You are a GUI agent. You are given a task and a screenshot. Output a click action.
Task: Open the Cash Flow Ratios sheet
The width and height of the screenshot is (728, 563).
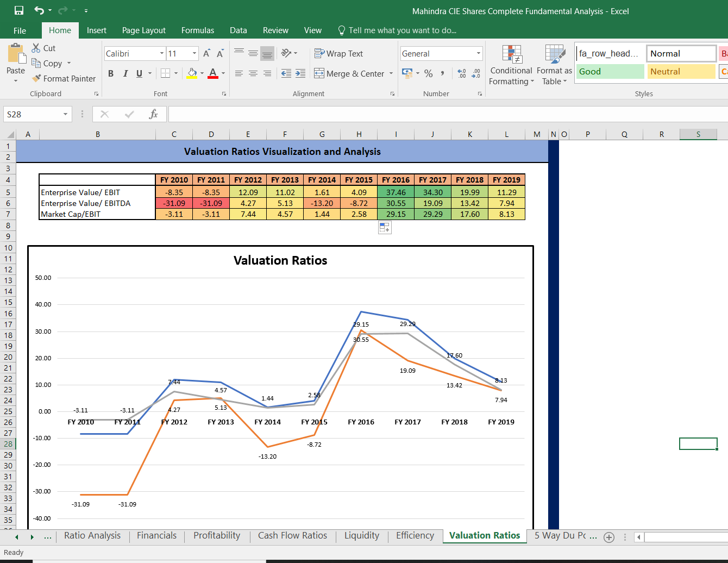click(x=292, y=536)
